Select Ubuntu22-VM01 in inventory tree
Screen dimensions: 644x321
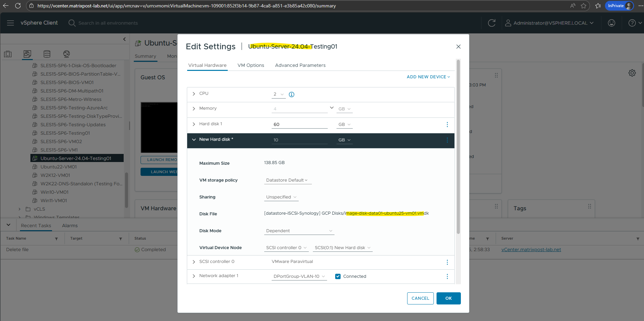(x=58, y=167)
